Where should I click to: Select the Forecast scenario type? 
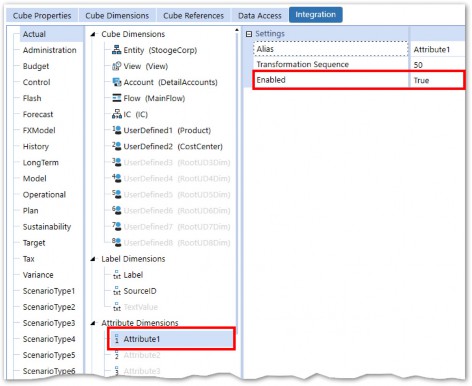(x=38, y=114)
